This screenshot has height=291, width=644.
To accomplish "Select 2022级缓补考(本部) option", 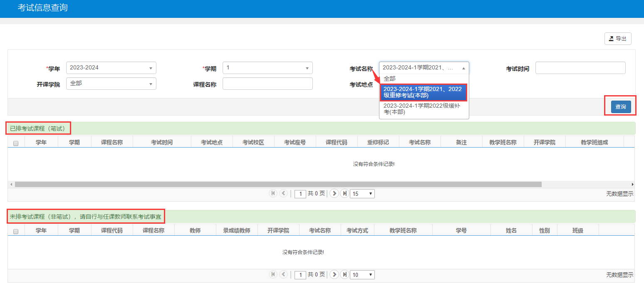I will (424, 109).
